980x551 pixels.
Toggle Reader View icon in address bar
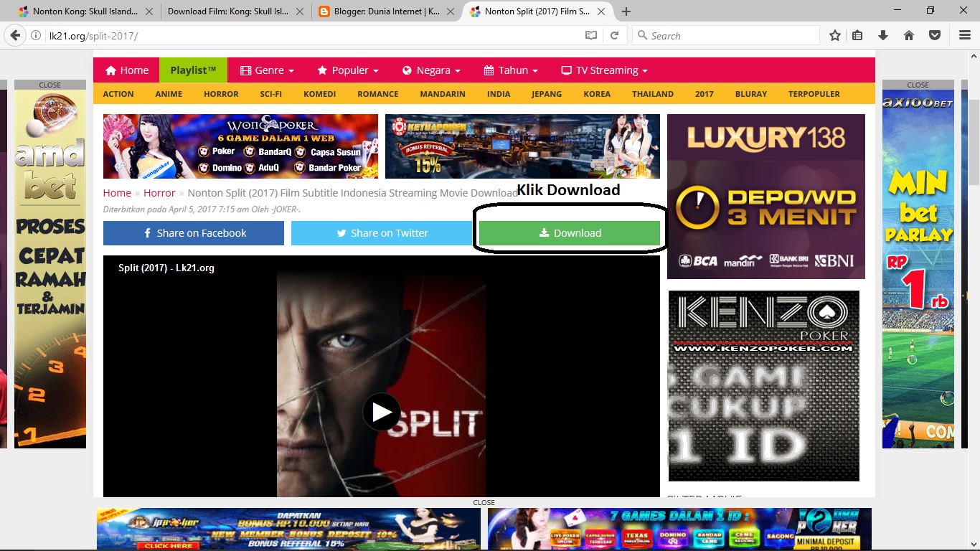point(590,35)
